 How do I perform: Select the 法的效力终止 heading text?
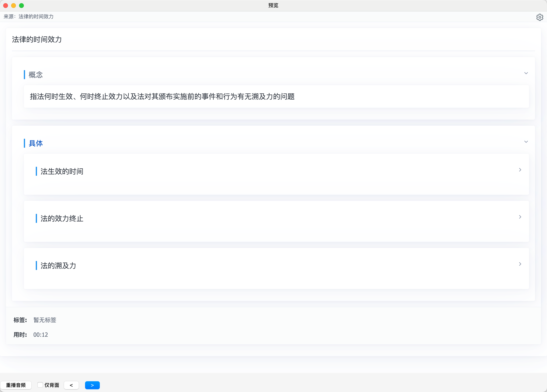click(62, 218)
